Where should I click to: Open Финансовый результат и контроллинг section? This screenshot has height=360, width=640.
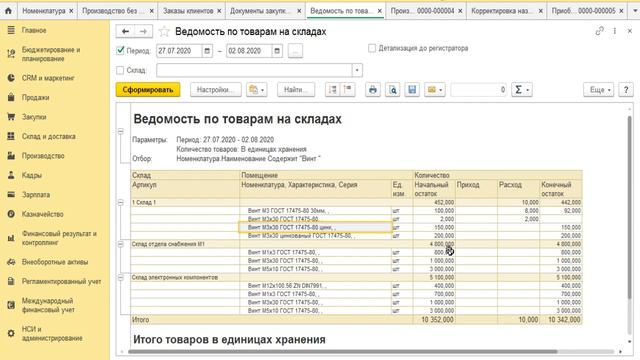59,238
